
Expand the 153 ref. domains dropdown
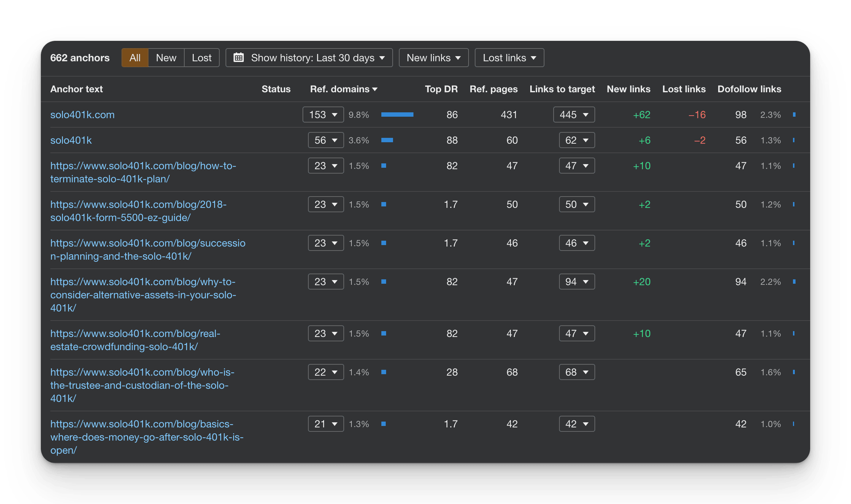323,115
